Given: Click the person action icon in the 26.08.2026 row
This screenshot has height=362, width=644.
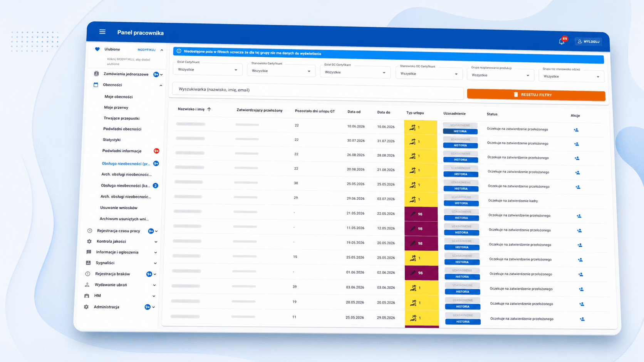Looking at the screenshot, I should 577,158.
